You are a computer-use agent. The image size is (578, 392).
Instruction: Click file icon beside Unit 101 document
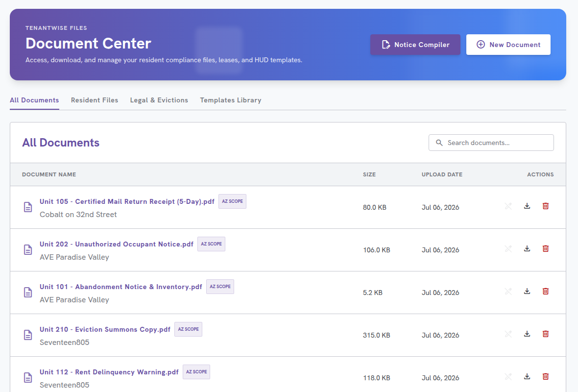pos(28,293)
